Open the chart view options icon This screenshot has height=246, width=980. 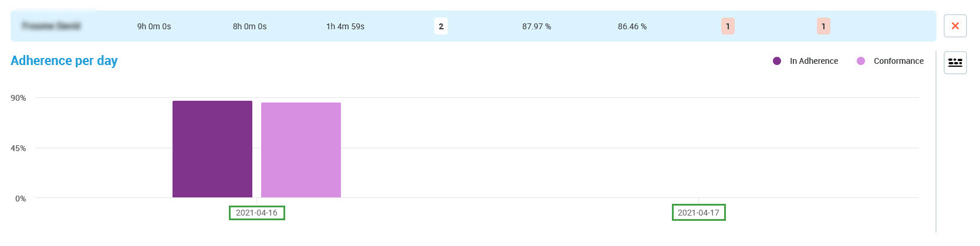[955, 62]
